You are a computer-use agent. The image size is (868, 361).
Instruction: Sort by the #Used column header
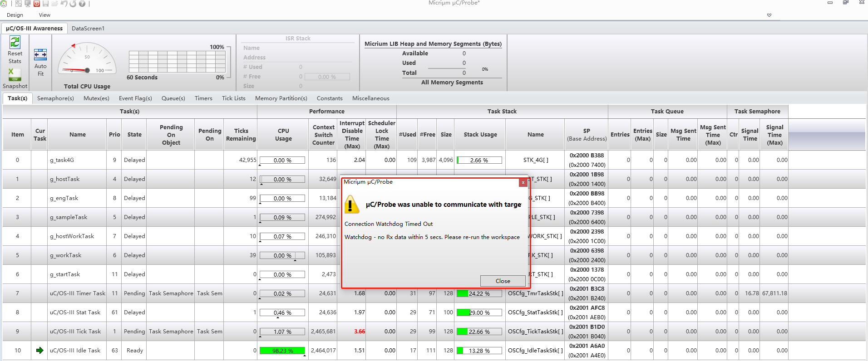pyautogui.click(x=407, y=135)
